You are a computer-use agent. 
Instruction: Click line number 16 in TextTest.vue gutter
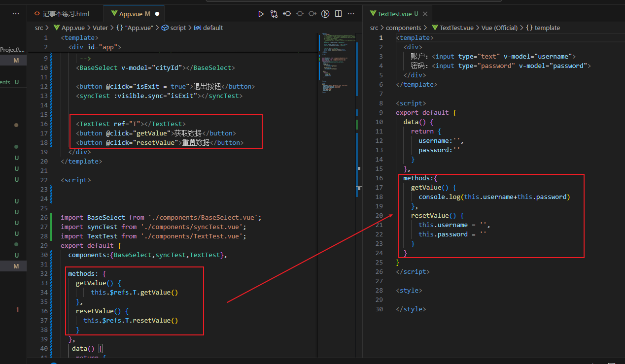[379, 178]
